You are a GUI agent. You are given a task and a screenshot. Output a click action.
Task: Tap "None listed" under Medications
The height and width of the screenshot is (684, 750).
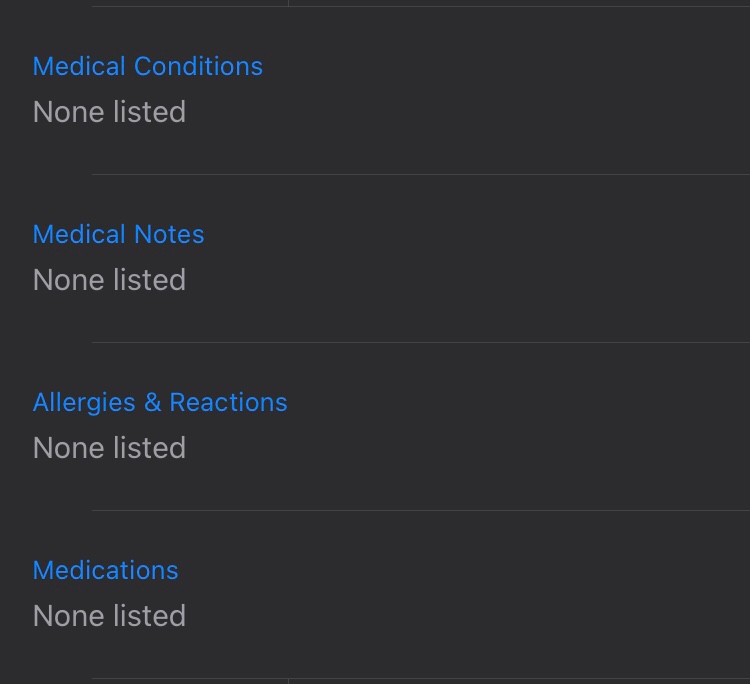(109, 616)
